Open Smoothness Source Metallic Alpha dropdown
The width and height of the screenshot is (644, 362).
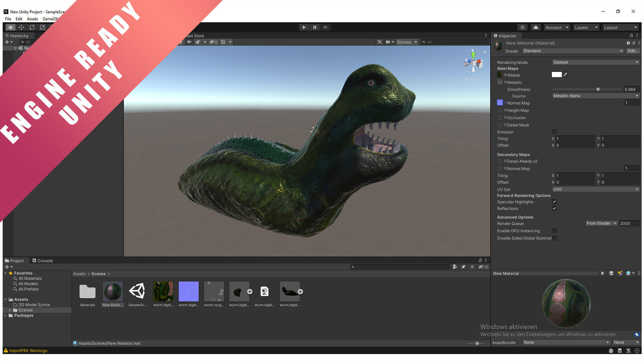596,96
